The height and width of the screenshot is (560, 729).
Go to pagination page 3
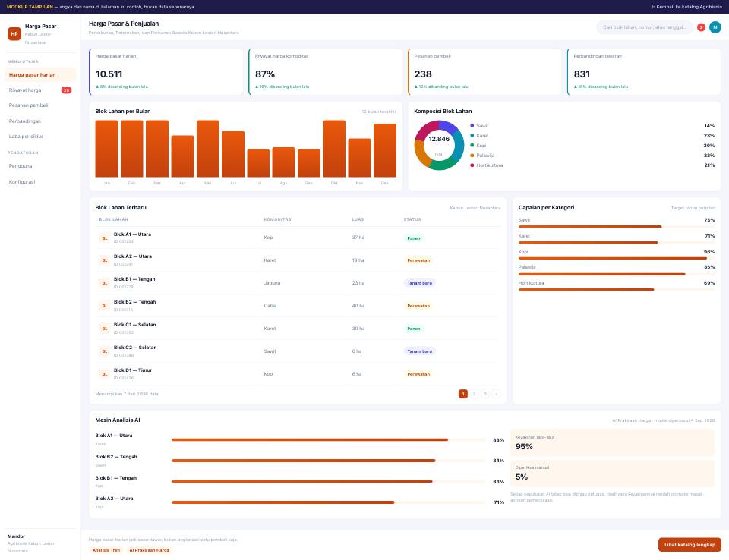coord(485,394)
